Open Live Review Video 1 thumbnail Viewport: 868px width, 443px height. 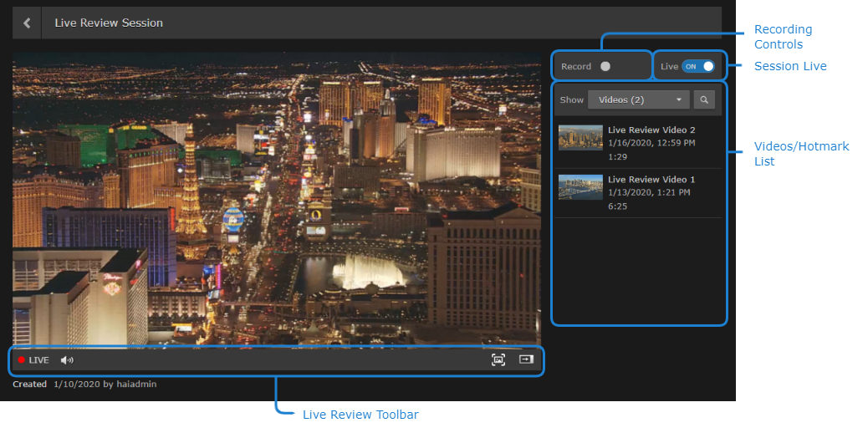(x=580, y=187)
